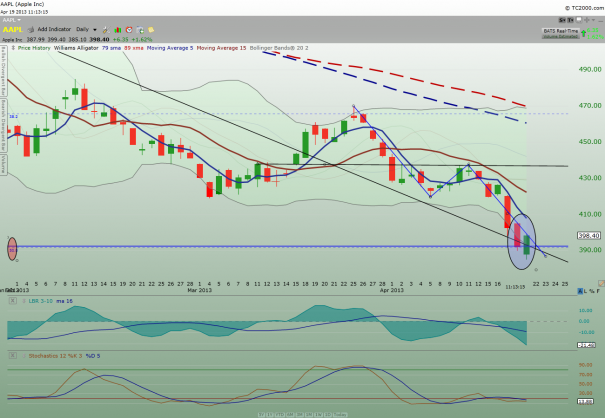Image resolution: width=605 pixels, height=418 pixels.
Task: Open the Volume side tab
Action: tap(3, 165)
